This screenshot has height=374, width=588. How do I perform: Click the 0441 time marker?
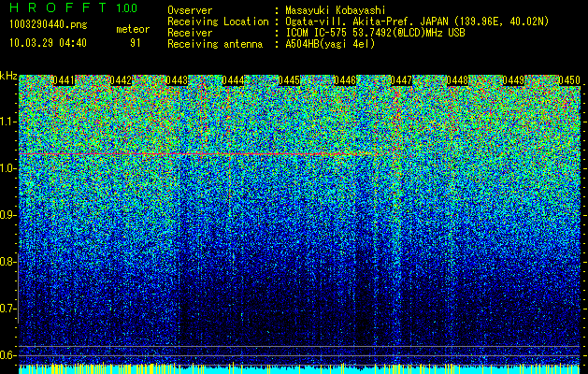64,80
